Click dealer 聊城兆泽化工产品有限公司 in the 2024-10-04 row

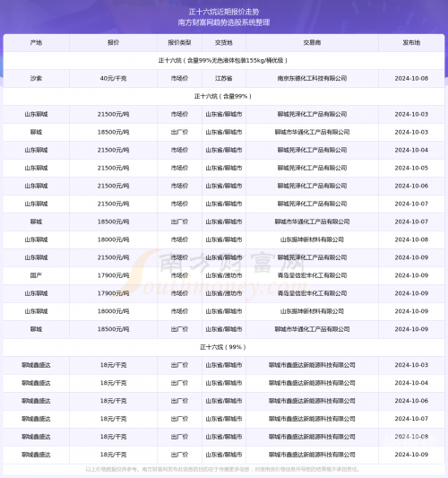tap(312, 150)
